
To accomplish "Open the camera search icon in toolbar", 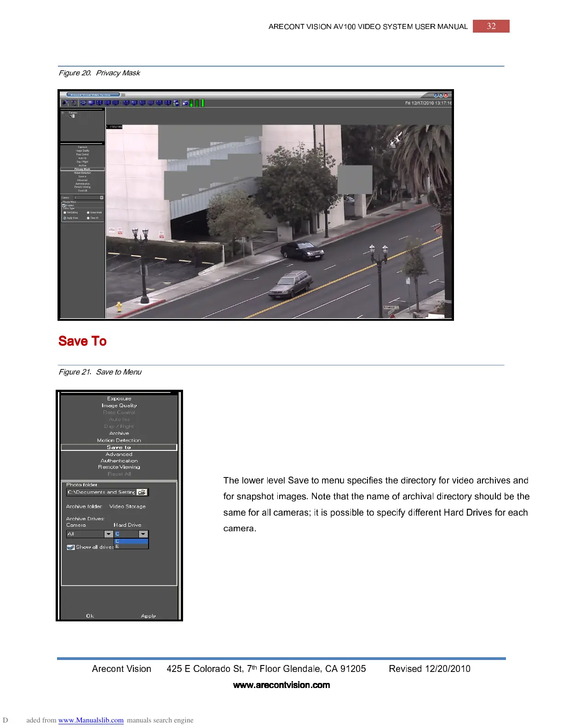I will point(65,102).
